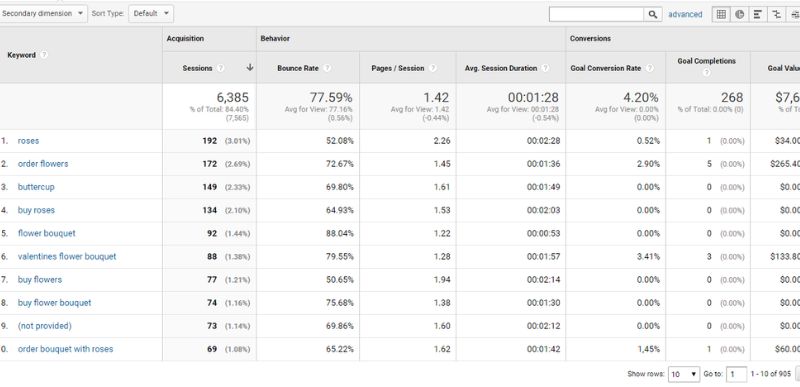Open the 'roses' keyword link
The width and height of the screenshot is (800, 387).
coord(28,141)
